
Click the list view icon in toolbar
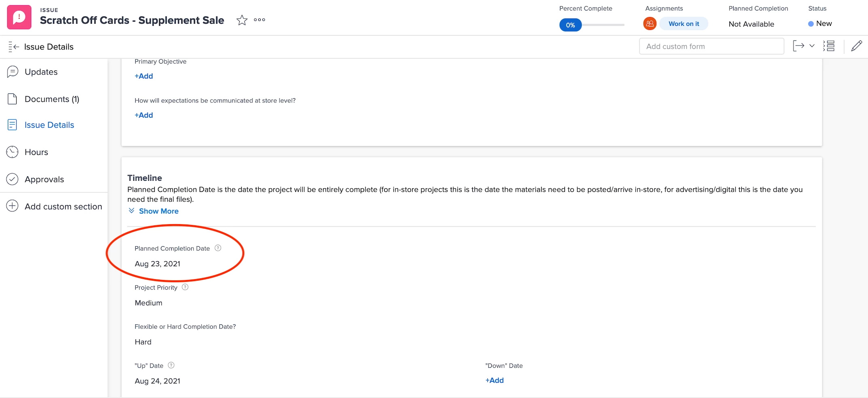coord(829,46)
